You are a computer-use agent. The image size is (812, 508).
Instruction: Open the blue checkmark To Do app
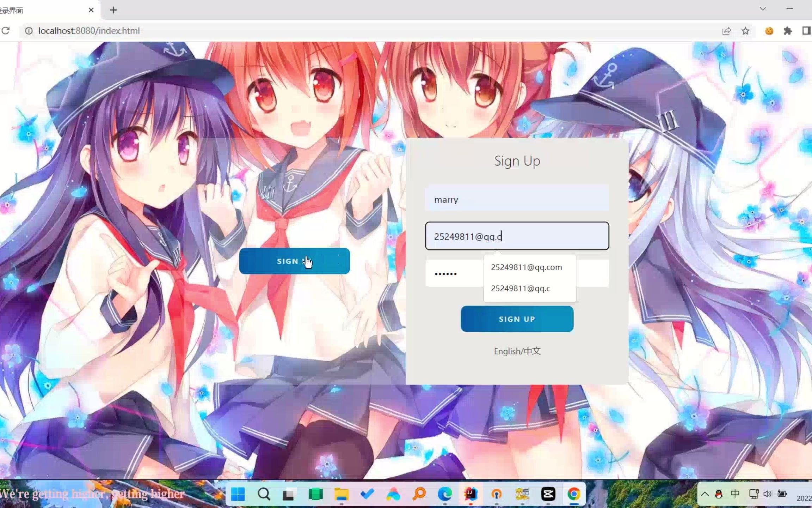367,494
